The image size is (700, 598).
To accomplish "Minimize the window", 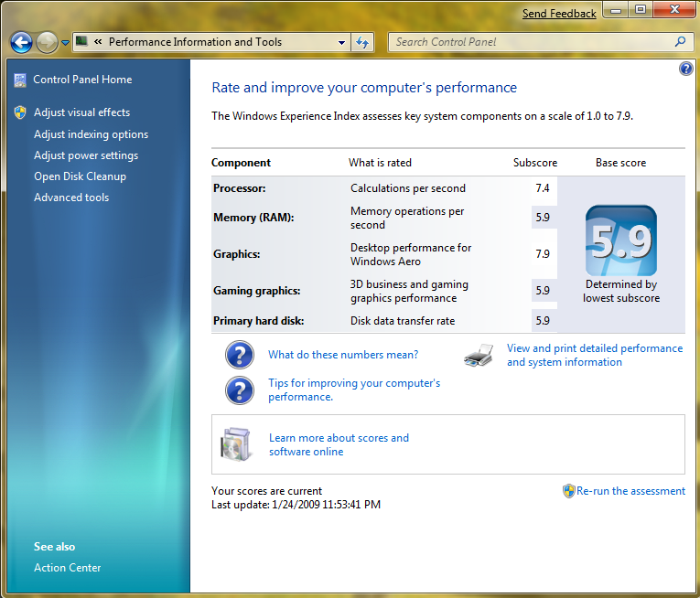I will (x=616, y=10).
